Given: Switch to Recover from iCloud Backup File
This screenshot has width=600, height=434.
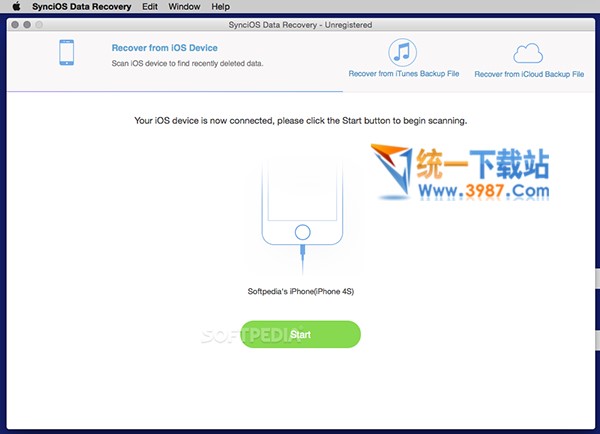Looking at the screenshot, I should point(529,74).
